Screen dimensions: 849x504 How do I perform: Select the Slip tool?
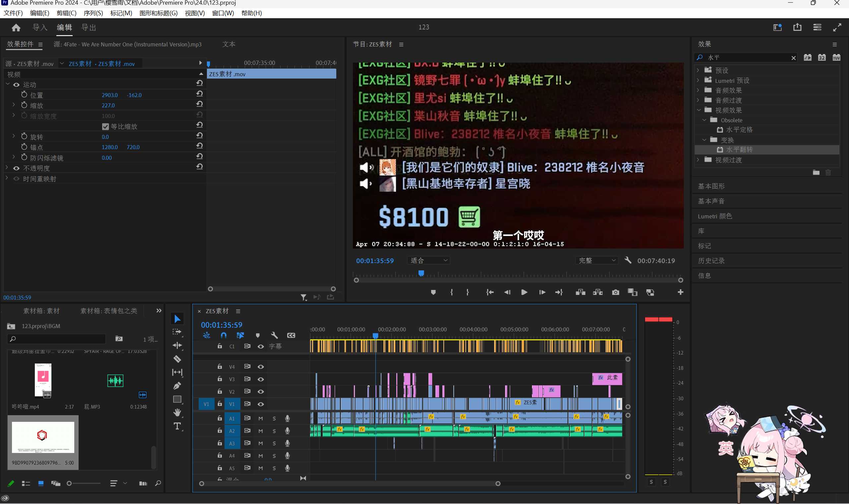point(177,372)
